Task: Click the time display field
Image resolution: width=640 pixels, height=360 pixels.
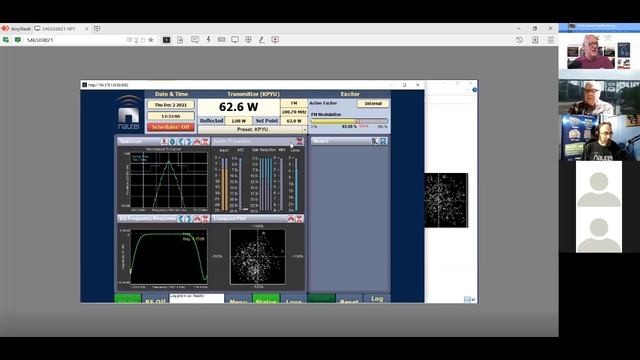Action: [x=171, y=116]
